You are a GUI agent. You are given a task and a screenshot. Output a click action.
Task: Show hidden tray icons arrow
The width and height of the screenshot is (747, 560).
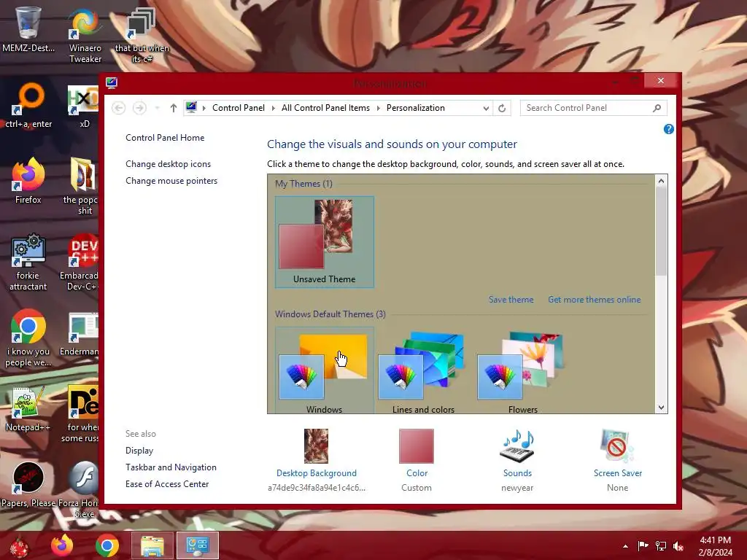coord(625,546)
